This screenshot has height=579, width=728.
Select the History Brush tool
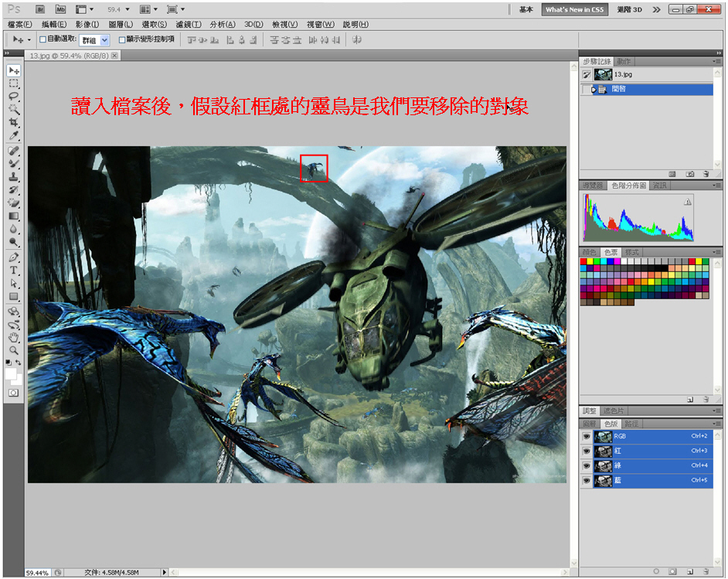click(x=13, y=190)
